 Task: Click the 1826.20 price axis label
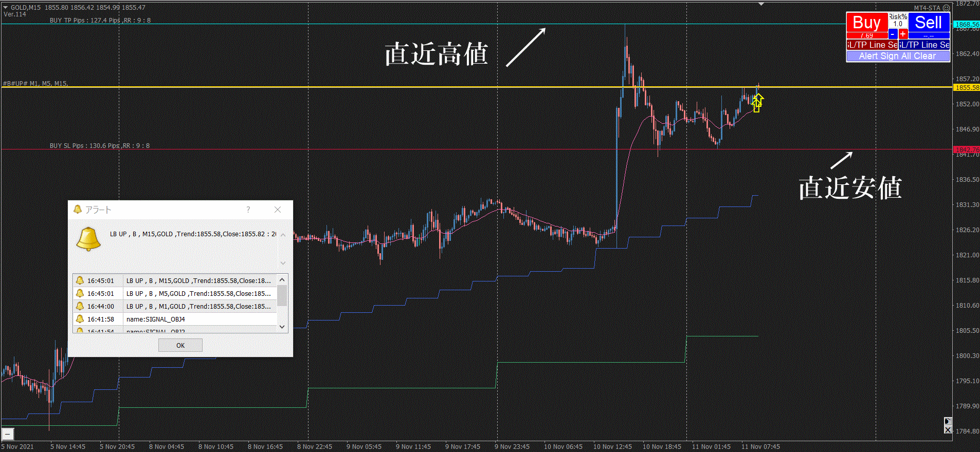coord(967,230)
